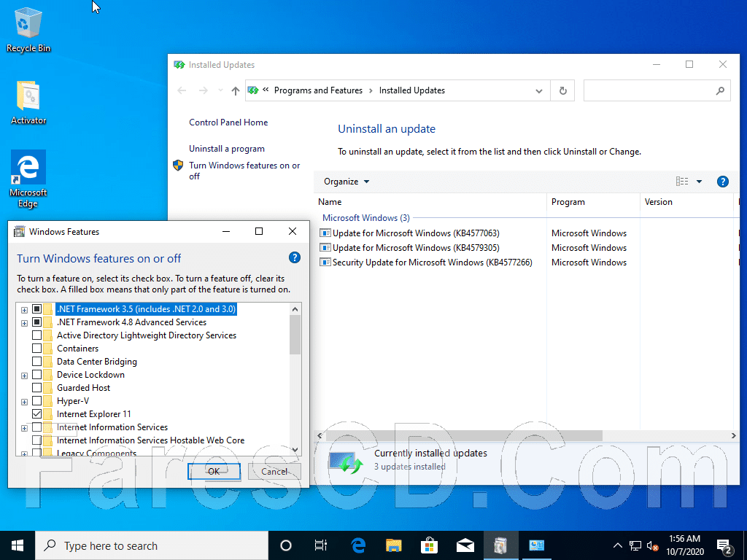The width and height of the screenshot is (747, 560).
Task: Enable Active Directory Lightweight Directory Services
Action: click(x=36, y=335)
